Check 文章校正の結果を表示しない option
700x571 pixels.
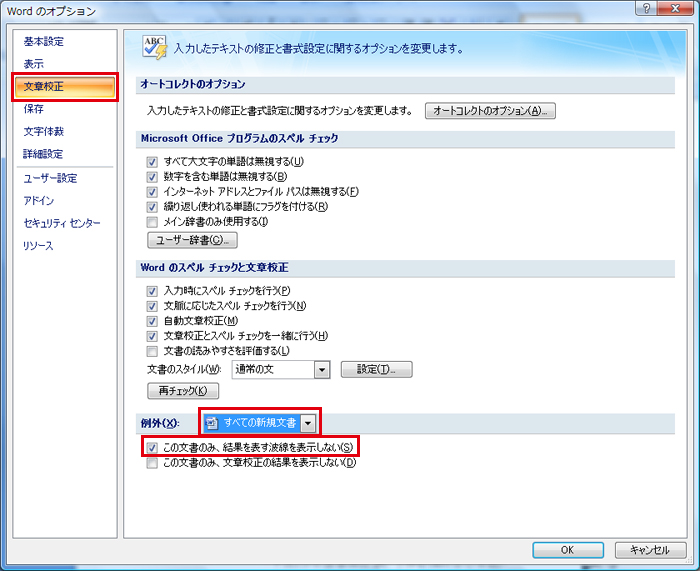152,463
